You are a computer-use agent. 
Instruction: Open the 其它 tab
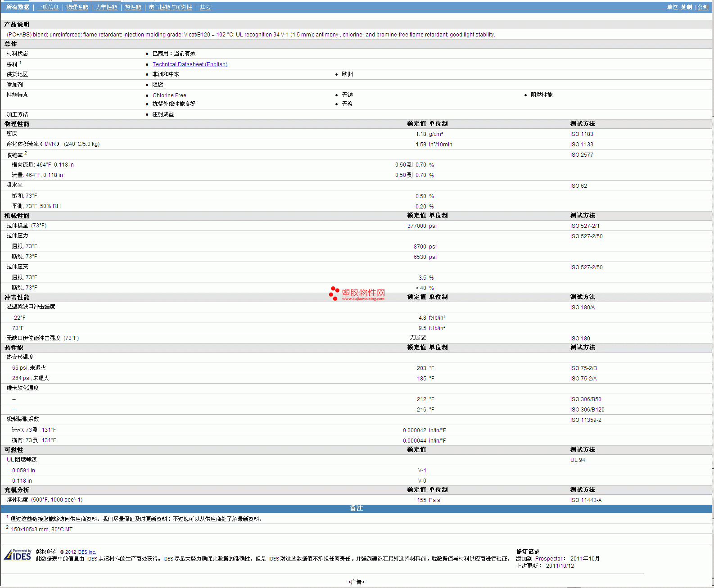pyautogui.click(x=205, y=7)
